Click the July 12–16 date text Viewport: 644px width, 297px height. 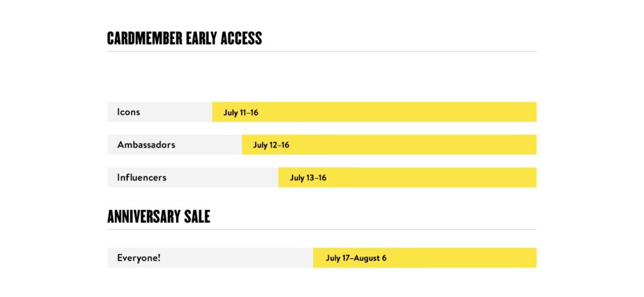[x=271, y=145]
